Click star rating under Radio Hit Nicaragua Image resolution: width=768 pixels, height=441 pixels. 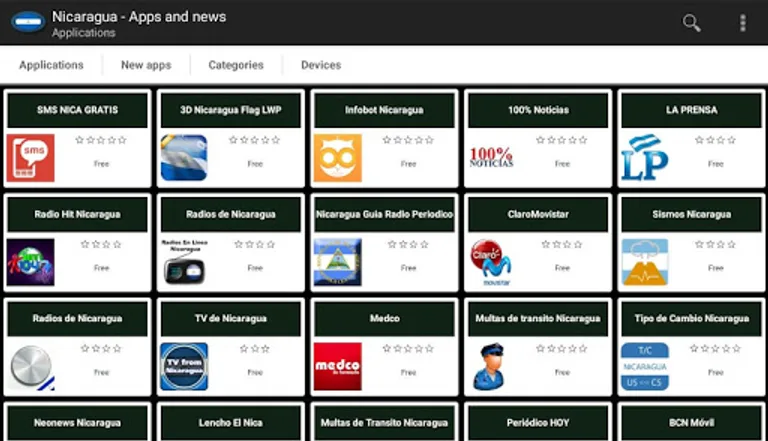(101, 244)
